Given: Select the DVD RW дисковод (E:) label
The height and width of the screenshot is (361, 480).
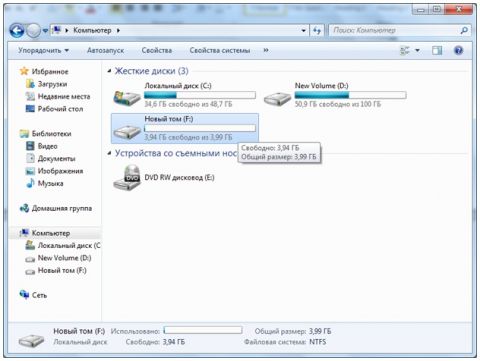Looking at the screenshot, I should [179, 178].
